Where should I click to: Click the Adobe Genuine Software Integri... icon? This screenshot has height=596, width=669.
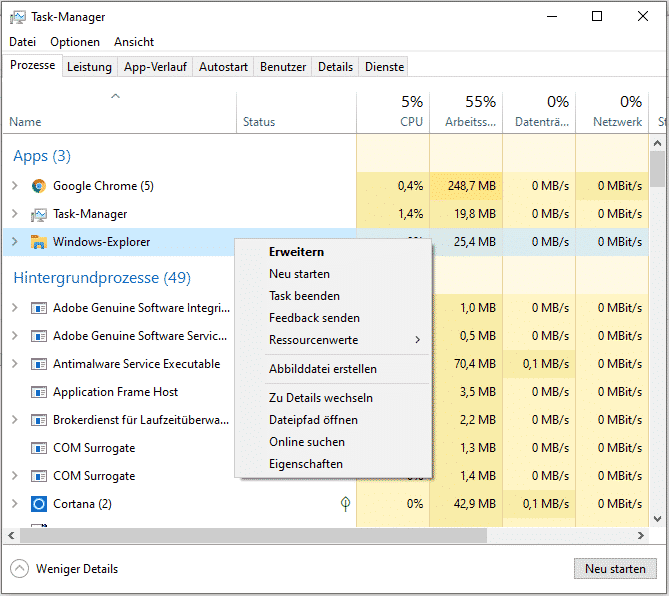39,308
